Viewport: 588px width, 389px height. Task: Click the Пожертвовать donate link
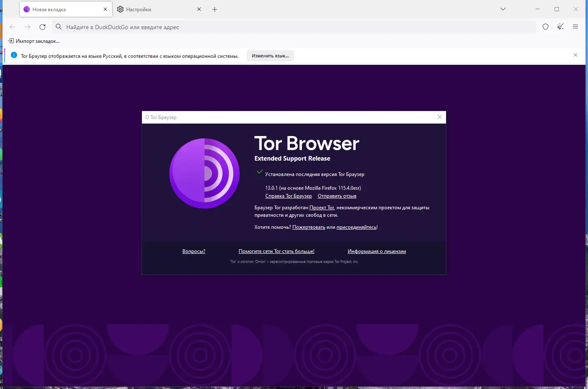[x=309, y=227]
